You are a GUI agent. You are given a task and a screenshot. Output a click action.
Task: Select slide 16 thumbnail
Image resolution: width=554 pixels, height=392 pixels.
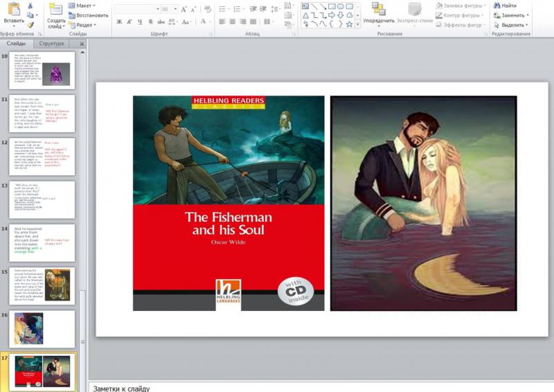point(42,329)
